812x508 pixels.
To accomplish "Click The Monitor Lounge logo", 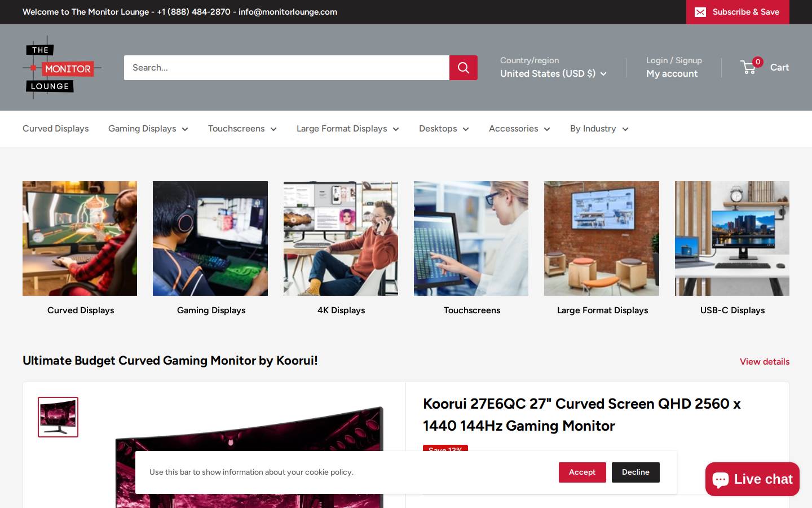I will tap(62, 67).
